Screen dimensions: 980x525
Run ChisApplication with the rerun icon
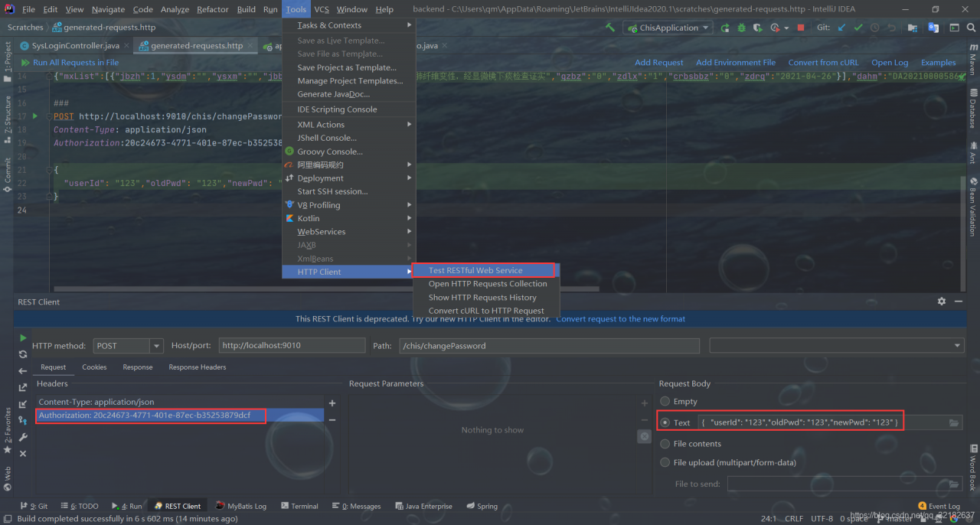pyautogui.click(x=725, y=28)
